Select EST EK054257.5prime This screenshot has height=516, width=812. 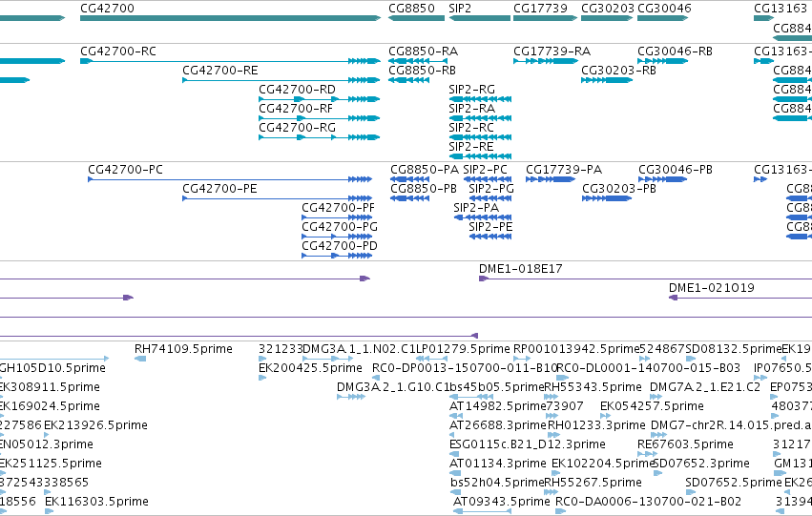605,416
